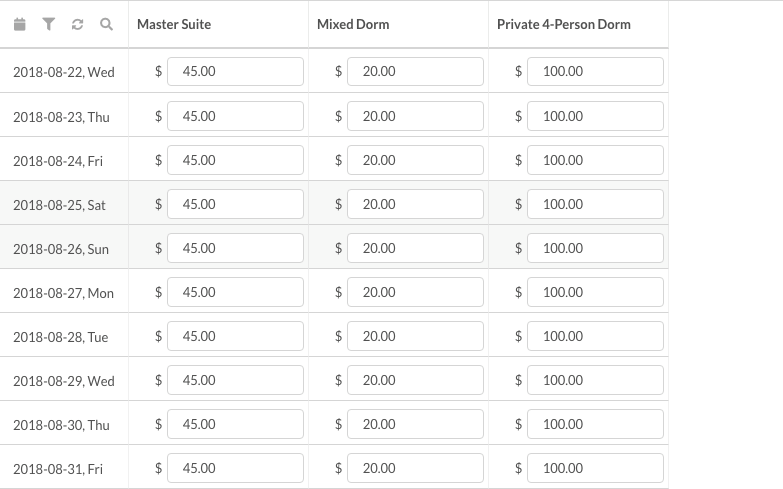Edit Private 4-Person Dorm price for 2018-08-22
This screenshot has height=489, width=783.
tap(595, 71)
